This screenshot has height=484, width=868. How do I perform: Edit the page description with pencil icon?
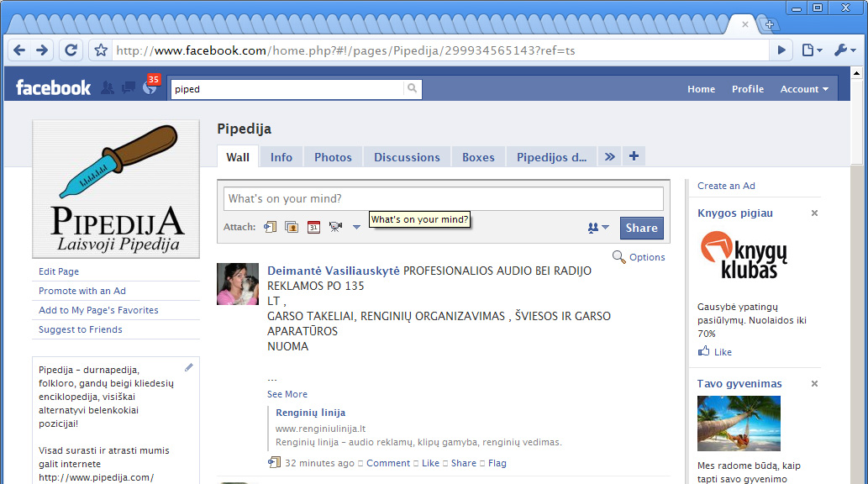point(189,367)
